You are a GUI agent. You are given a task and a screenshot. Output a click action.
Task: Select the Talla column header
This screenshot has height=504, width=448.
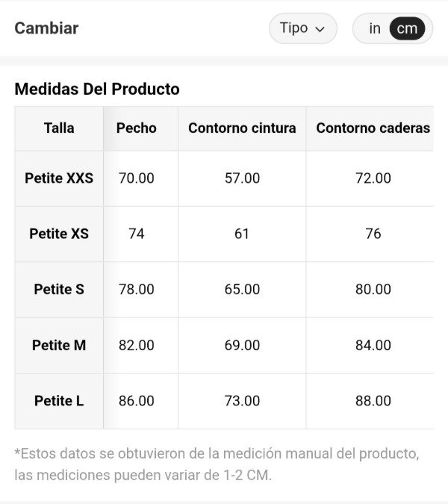59,128
